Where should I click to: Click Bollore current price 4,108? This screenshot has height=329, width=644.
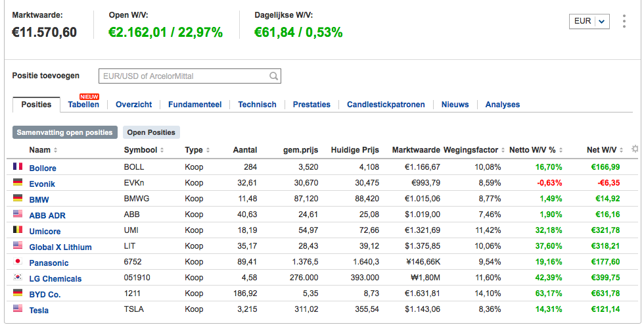(x=369, y=167)
